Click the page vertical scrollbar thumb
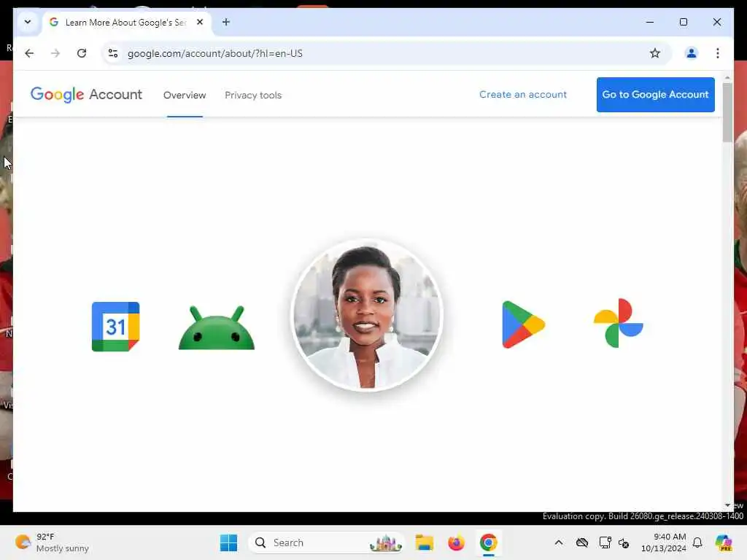This screenshot has height=560, width=747. tap(727, 112)
